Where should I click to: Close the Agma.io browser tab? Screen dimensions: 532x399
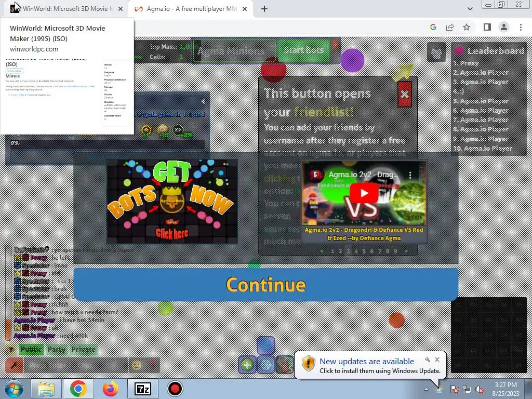(245, 9)
